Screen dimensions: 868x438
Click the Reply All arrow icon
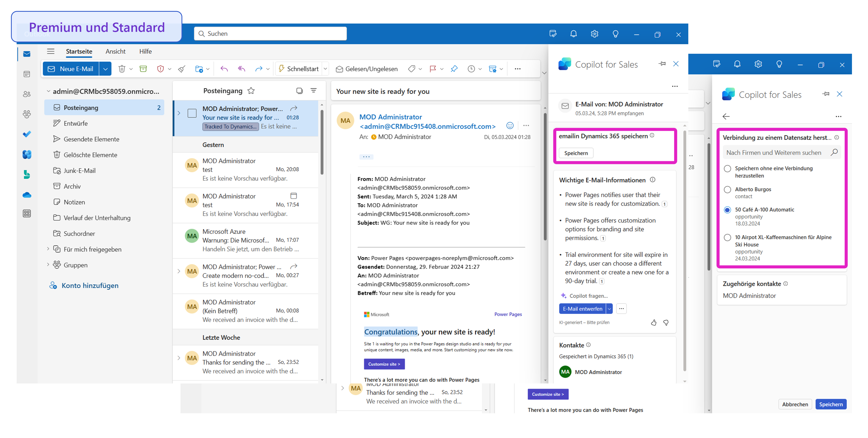241,69
